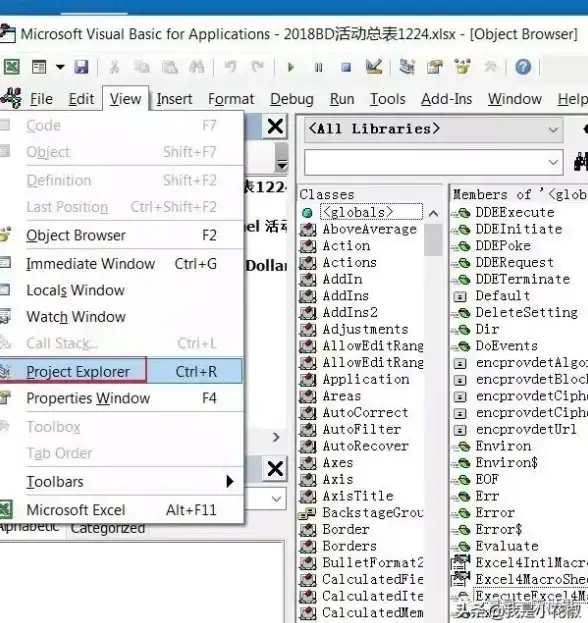Screen dimensions: 588x623
Task: Click the Classes list scroll-up arrow
Action: pyautogui.click(x=433, y=214)
